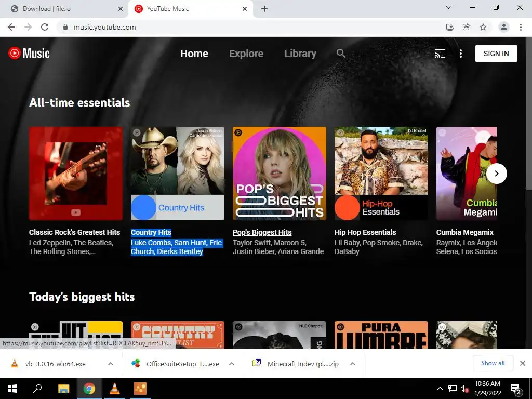Open the YouTube Music logo home link
The width and height of the screenshot is (532, 399).
(29, 54)
